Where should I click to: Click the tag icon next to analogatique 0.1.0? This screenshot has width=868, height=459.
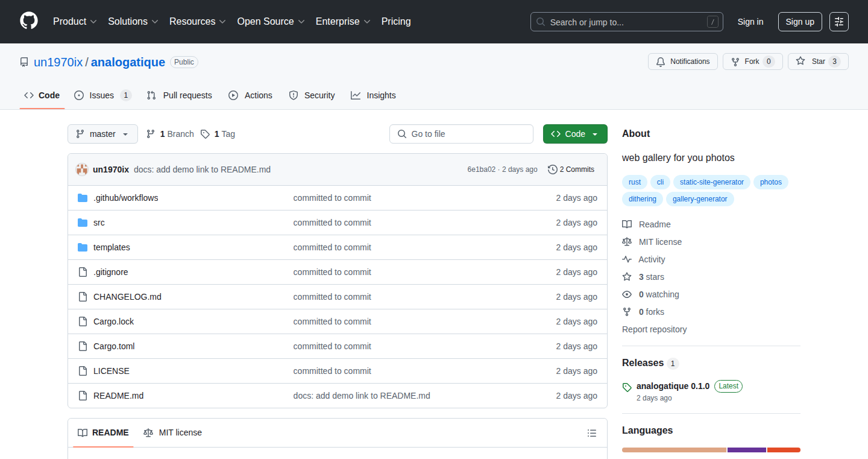pyautogui.click(x=627, y=387)
